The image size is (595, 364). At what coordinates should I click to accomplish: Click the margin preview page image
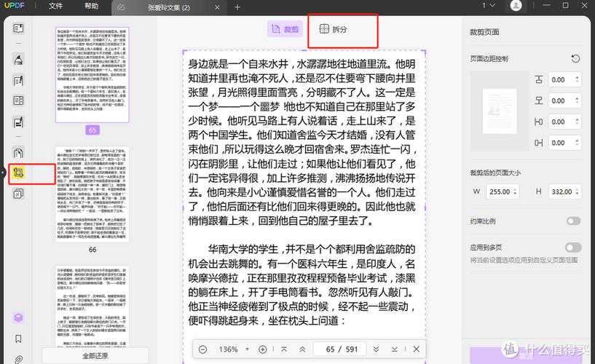pyautogui.click(x=500, y=111)
